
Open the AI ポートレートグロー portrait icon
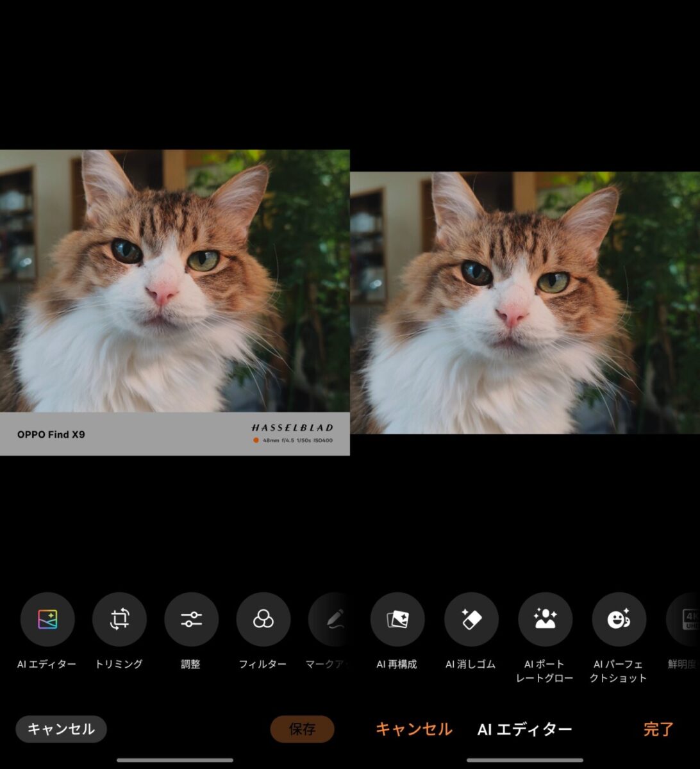coord(545,620)
